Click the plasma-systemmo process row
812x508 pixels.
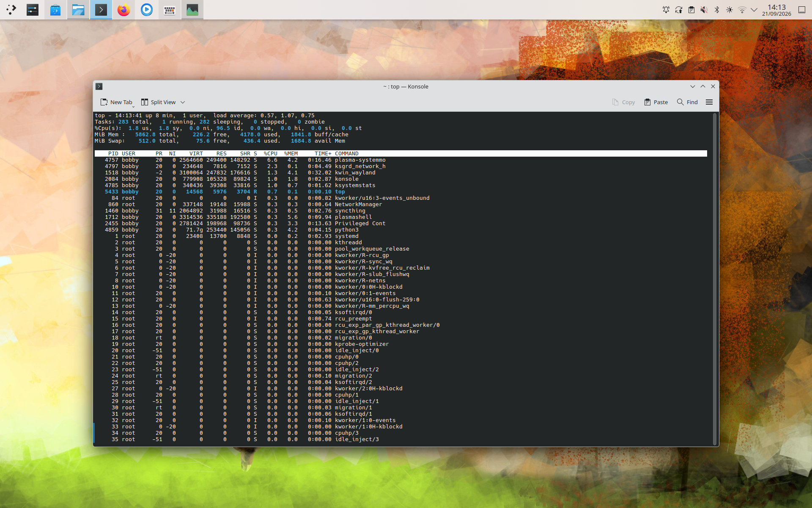coord(401,160)
